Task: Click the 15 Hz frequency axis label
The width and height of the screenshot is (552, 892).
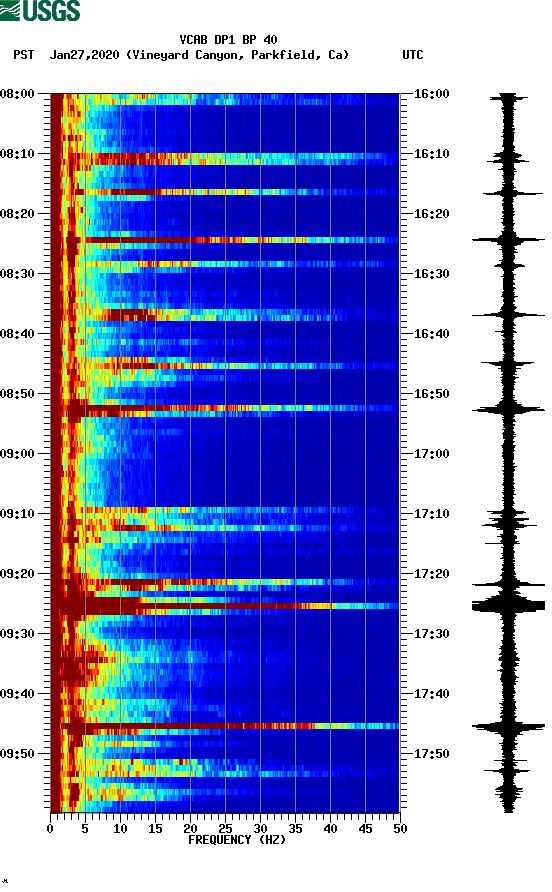Action: 155,829
